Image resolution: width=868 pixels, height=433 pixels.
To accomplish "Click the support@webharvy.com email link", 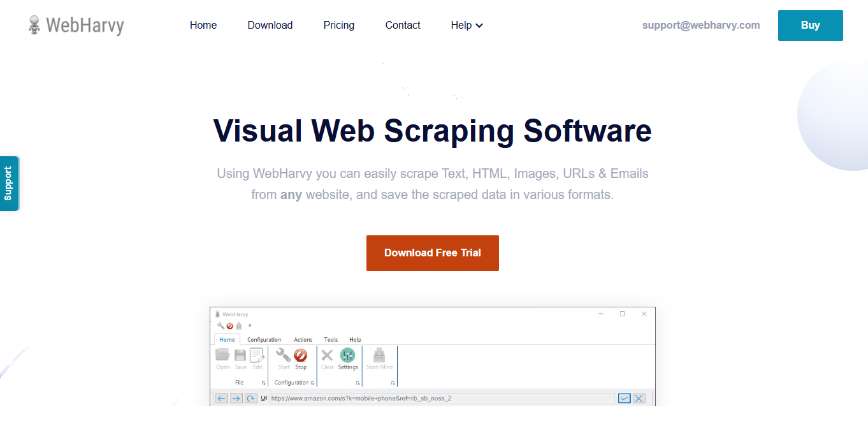I will (x=701, y=26).
